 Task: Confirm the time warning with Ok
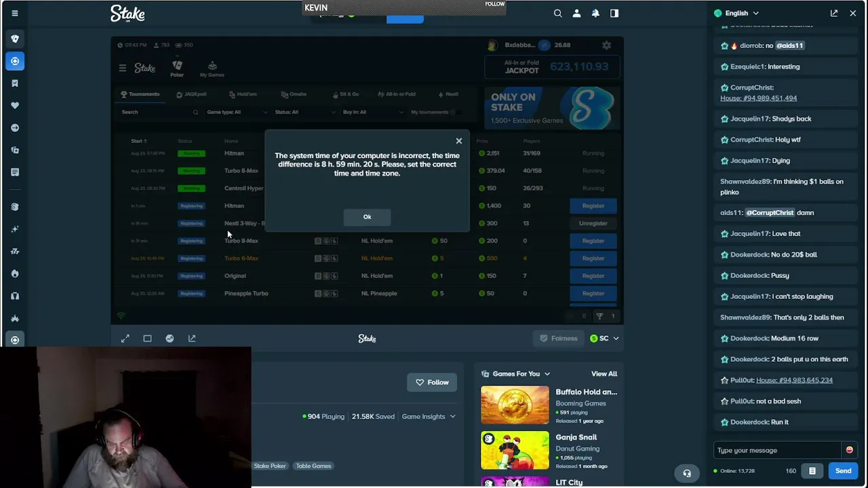(x=367, y=217)
